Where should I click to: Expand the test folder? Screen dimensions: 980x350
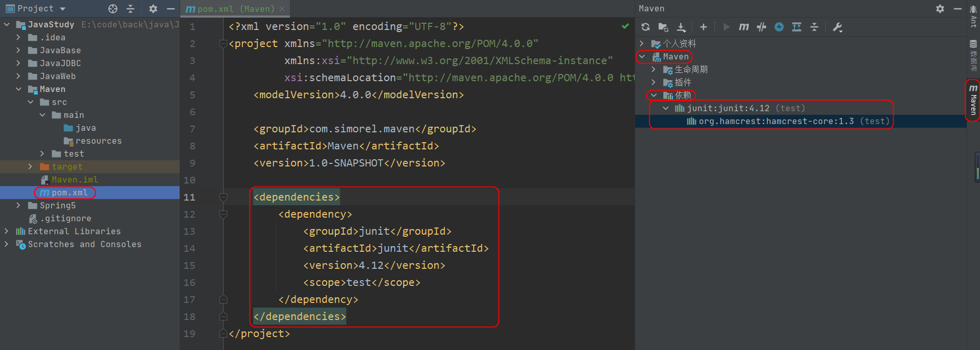(x=42, y=154)
